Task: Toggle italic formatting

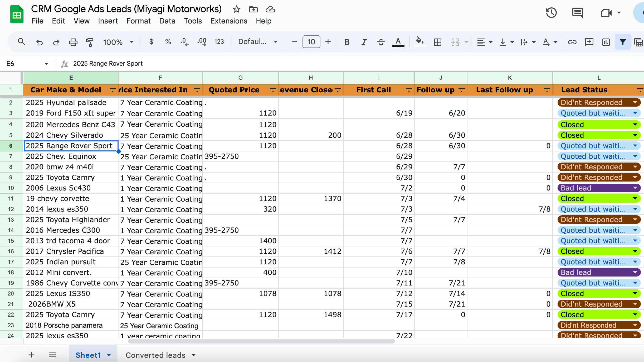Action: pyautogui.click(x=364, y=42)
